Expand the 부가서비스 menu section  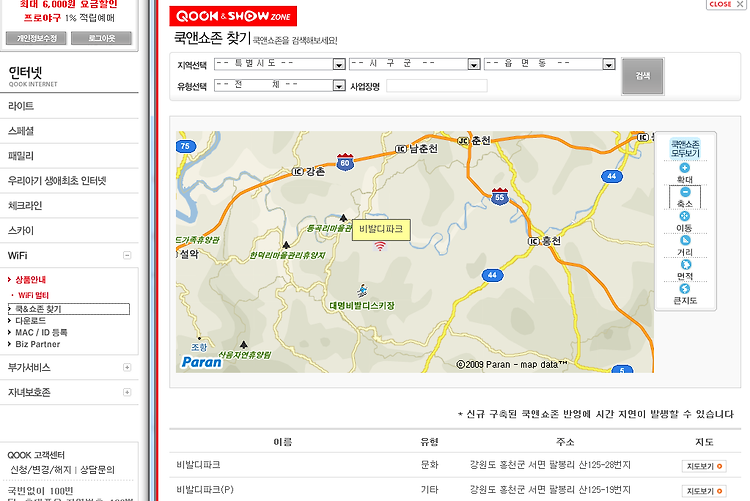pos(127,367)
